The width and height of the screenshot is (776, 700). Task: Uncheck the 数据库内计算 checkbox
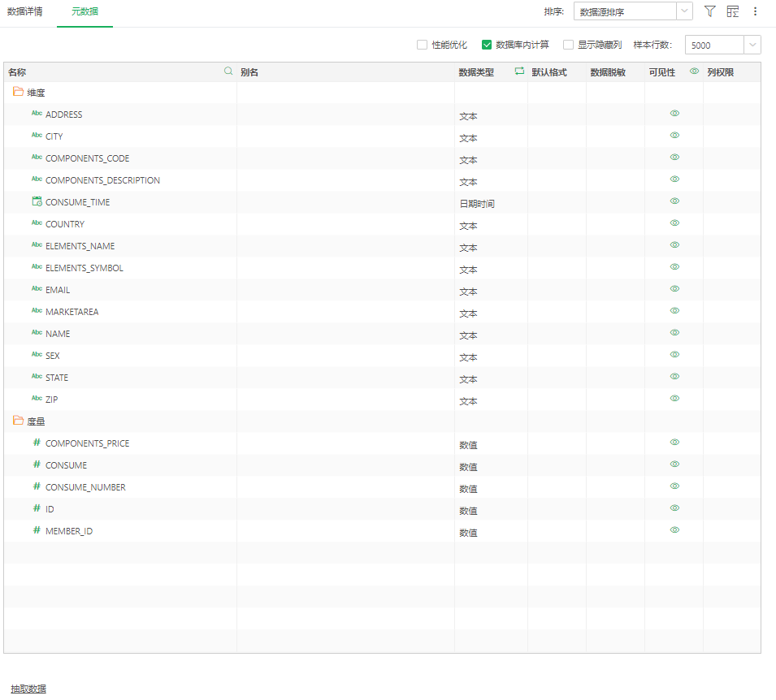click(x=488, y=45)
